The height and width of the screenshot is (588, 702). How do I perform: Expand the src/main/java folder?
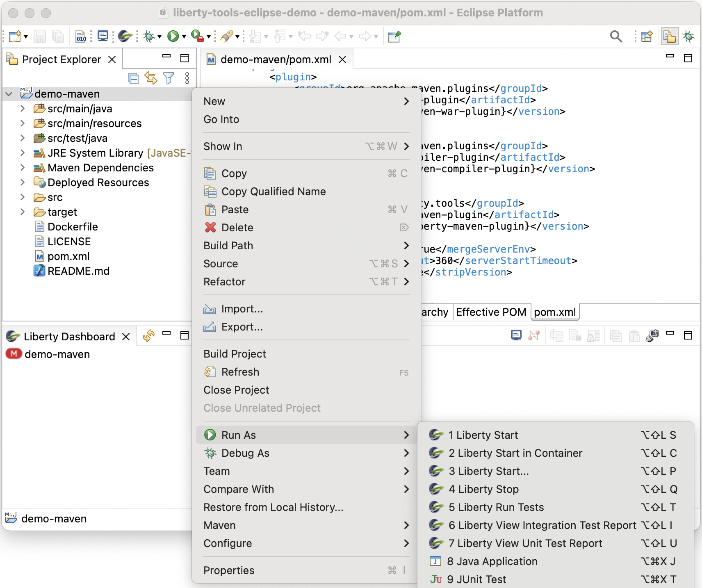click(x=23, y=109)
